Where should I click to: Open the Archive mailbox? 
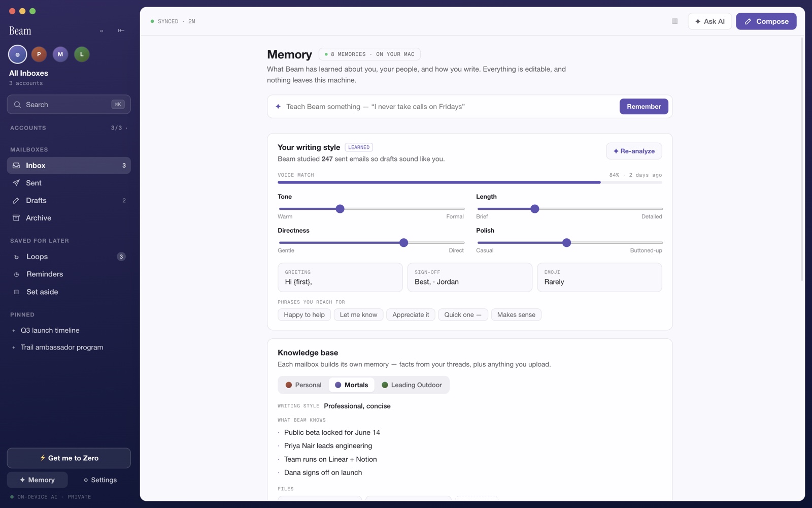pyautogui.click(x=69, y=218)
